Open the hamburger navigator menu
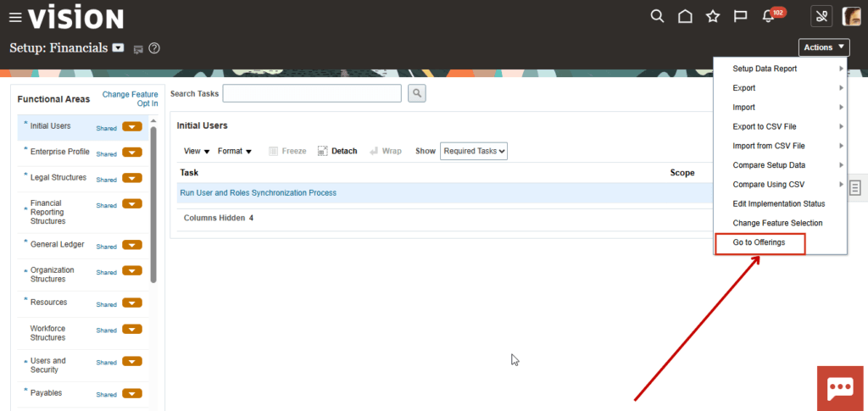Viewport: 868px width, 411px height. tap(15, 17)
